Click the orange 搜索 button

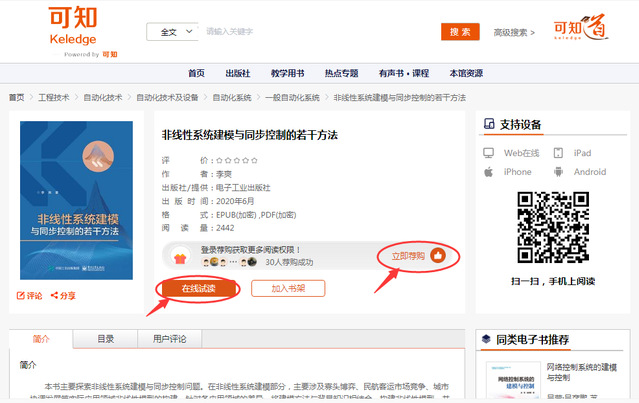(x=460, y=32)
